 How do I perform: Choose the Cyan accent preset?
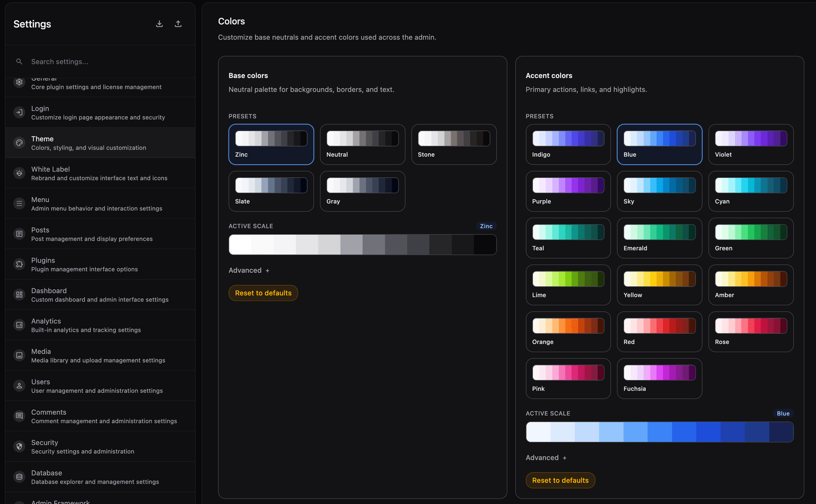pyautogui.click(x=751, y=191)
